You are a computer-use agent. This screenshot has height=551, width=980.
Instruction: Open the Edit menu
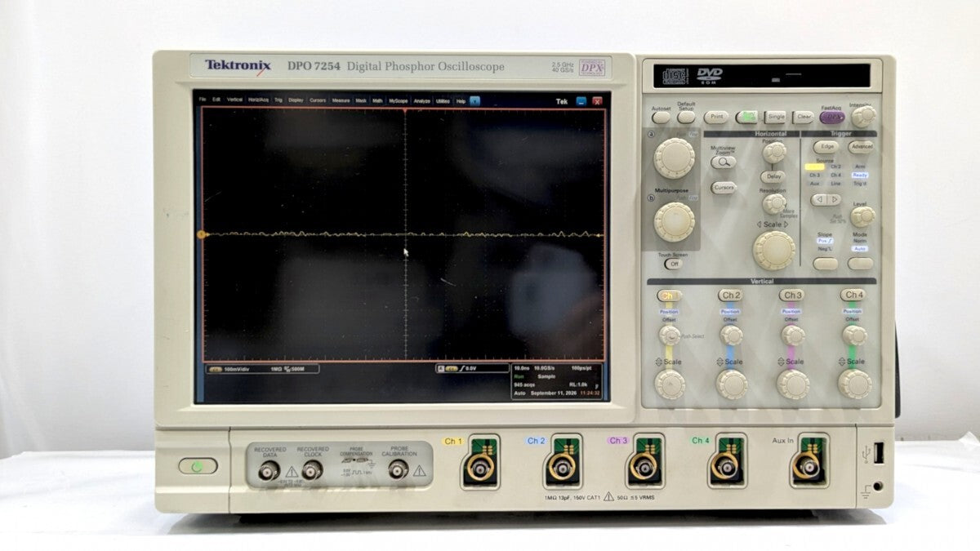click(x=216, y=100)
